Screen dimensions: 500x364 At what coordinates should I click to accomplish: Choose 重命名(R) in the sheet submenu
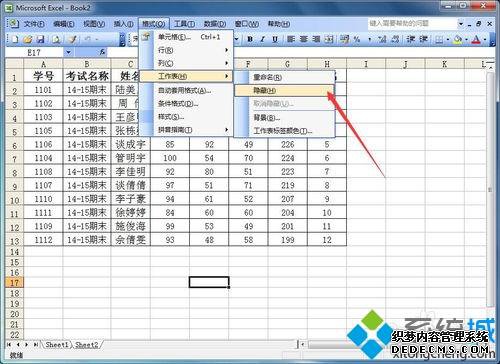click(284, 77)
